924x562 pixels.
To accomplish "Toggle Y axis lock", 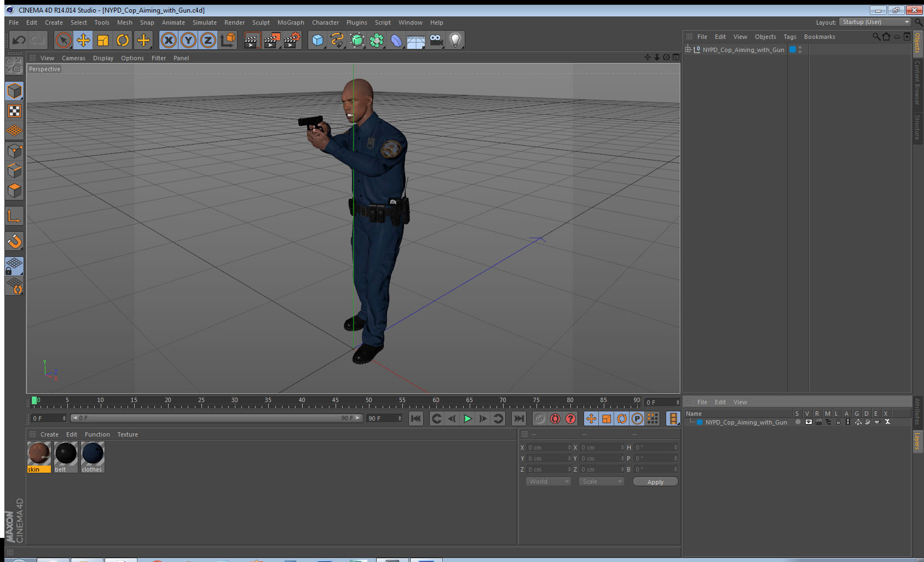I will pyautogui.click(x=188, y=40).
